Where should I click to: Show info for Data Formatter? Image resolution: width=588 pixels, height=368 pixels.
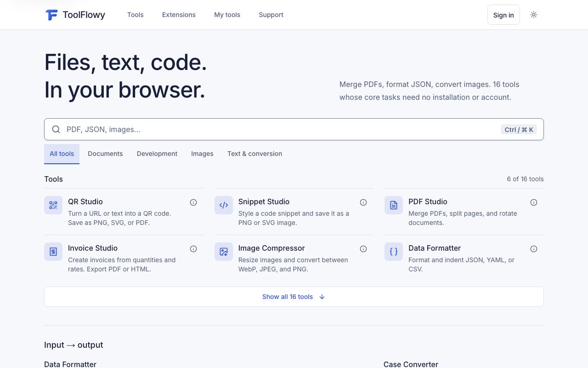(534, 249)
